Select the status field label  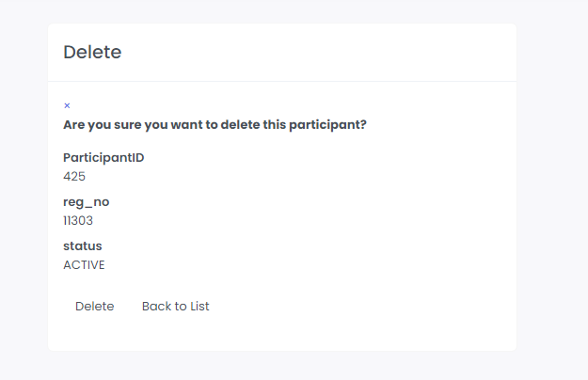point(83,246)
